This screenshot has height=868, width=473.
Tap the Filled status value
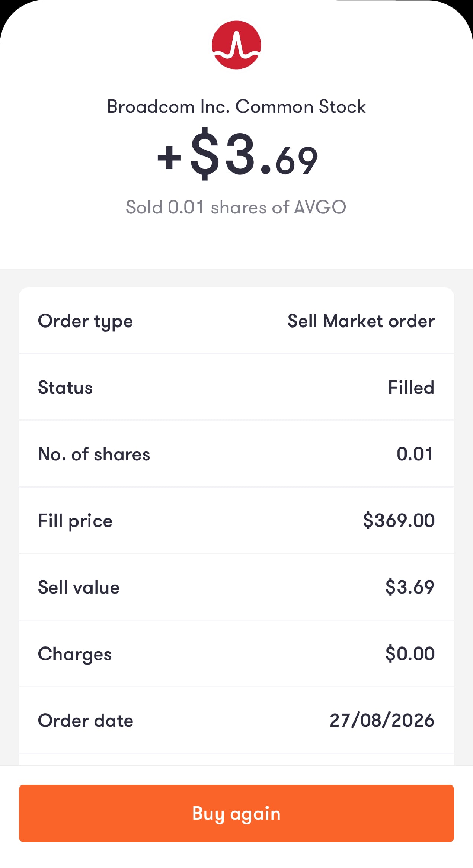(411, 388)
